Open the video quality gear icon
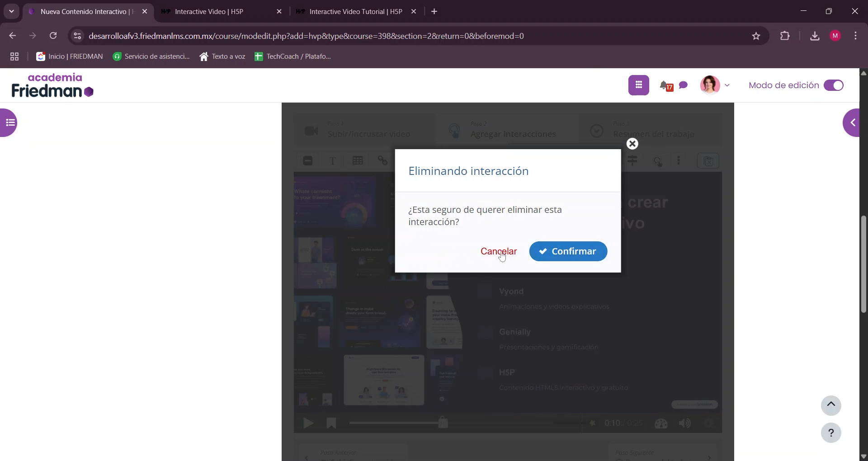Image resolution: width=868 pixels, height=461 pixels. pos(709,423)
